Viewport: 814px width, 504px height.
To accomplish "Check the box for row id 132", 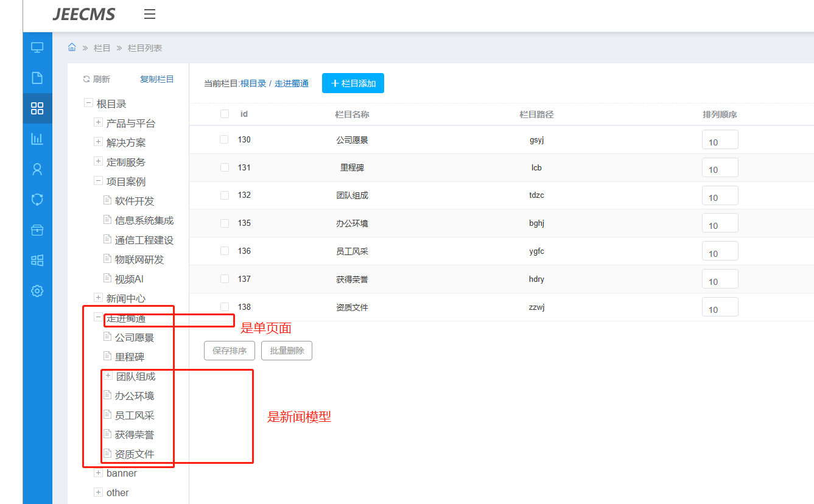I will click(x=225, y=195).
